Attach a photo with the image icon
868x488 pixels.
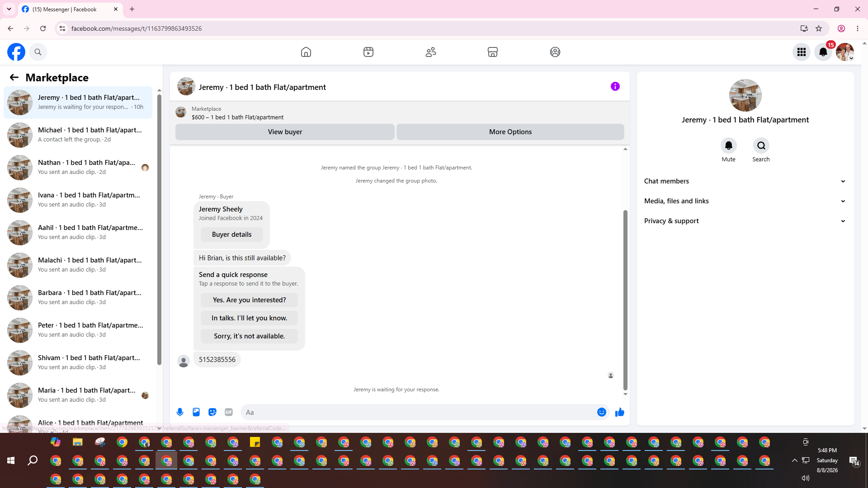coord(196,412)
